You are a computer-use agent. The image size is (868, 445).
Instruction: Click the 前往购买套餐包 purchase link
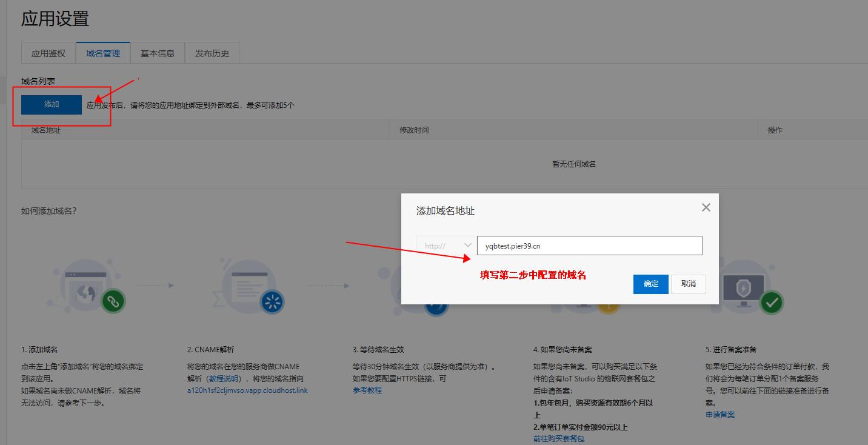[558, 438]
